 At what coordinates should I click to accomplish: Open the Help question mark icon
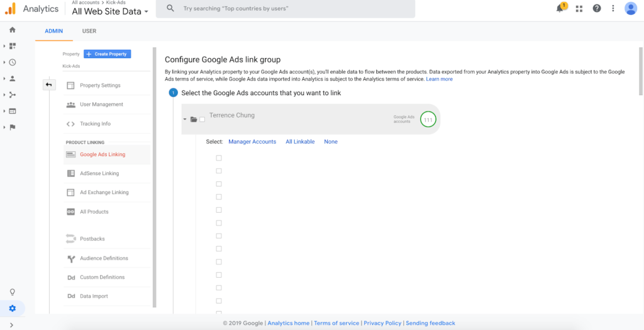(597, 8)
